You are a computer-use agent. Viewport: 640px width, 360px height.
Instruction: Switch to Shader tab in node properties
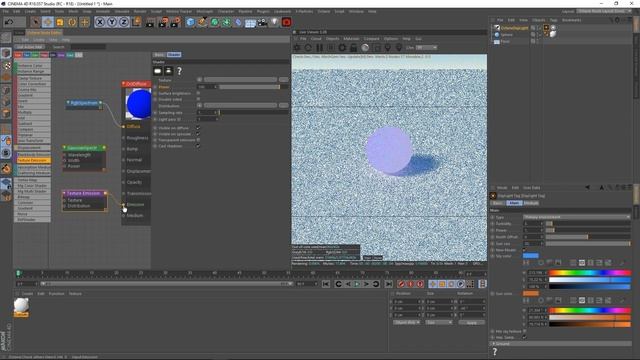pos(174,54)
